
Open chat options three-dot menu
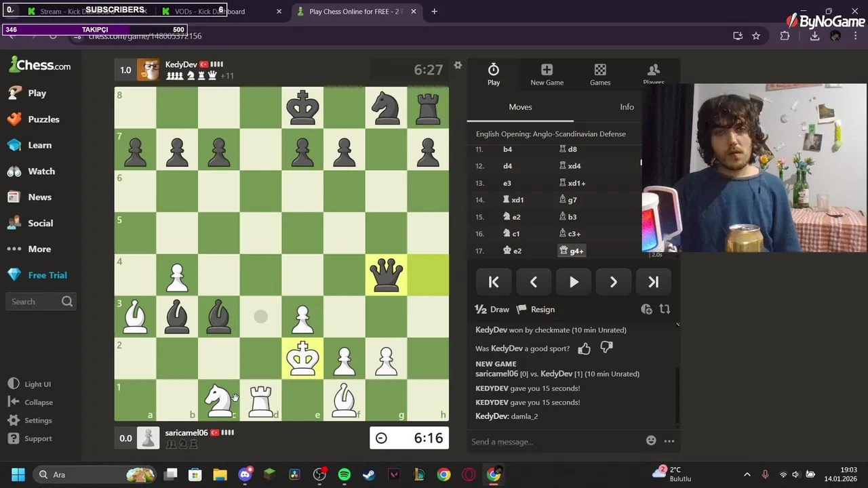click(x=669, y=441)
